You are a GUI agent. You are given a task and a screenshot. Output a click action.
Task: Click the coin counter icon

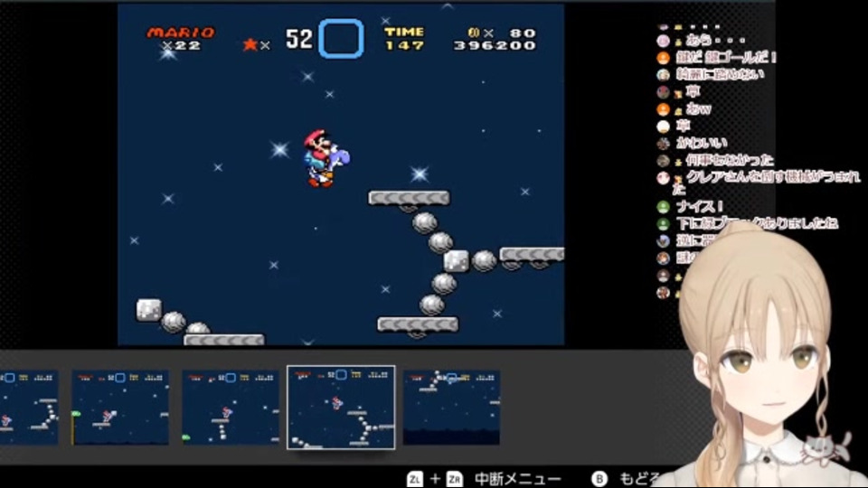pos(473,33)
